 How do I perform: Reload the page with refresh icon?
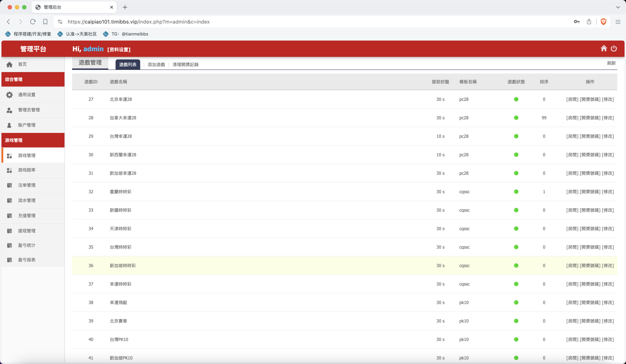33,22
